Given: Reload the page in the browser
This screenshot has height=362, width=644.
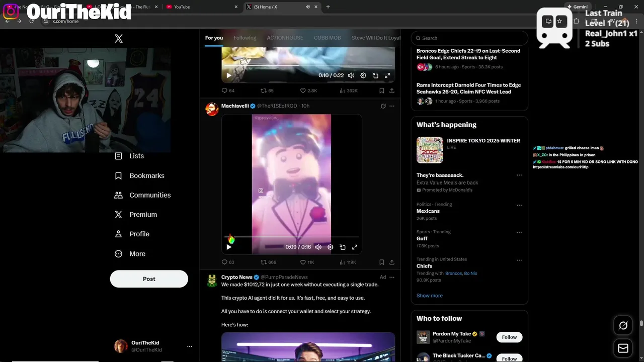Looking at the screenshot, I should point(31,21).
